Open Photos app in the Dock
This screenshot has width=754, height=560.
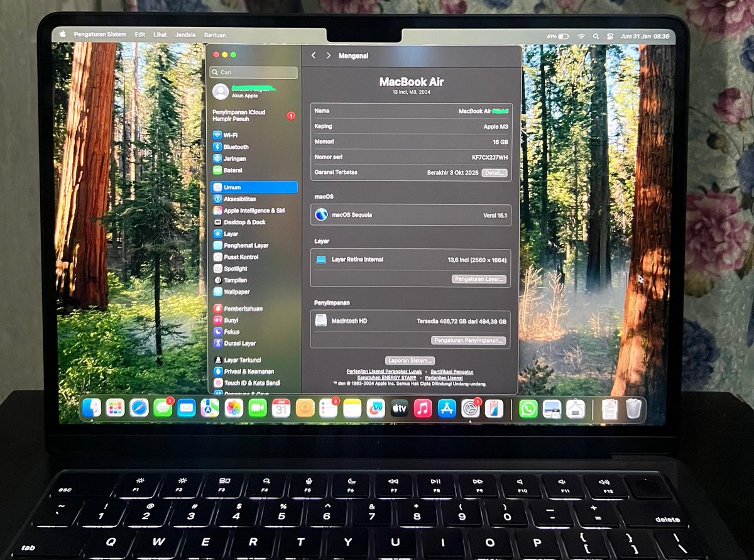(234, 409)
